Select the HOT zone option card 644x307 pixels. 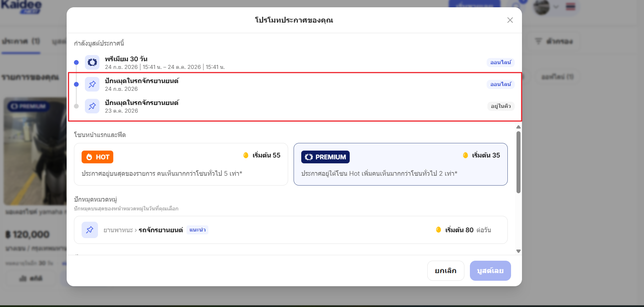(181, 164)
